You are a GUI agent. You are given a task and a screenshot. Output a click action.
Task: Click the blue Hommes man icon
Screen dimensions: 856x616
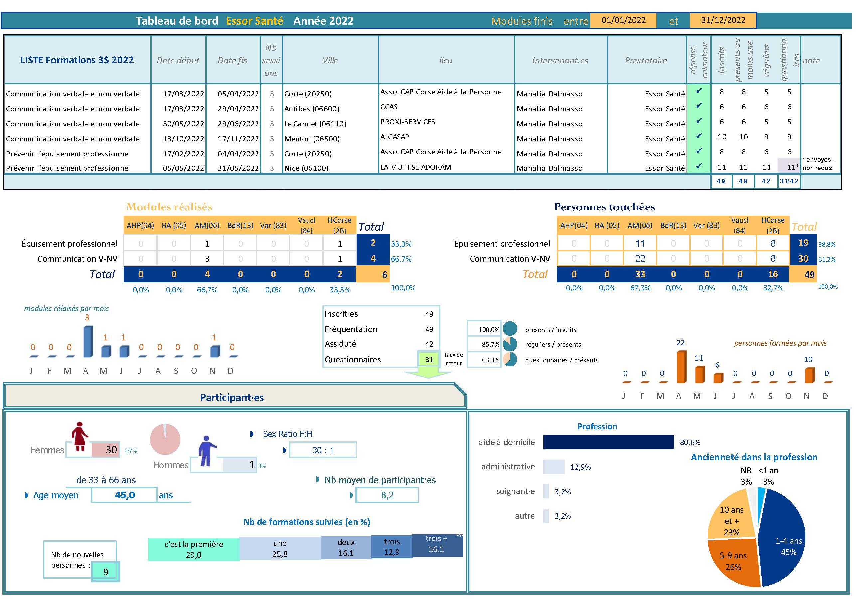[x=207, y=451]
